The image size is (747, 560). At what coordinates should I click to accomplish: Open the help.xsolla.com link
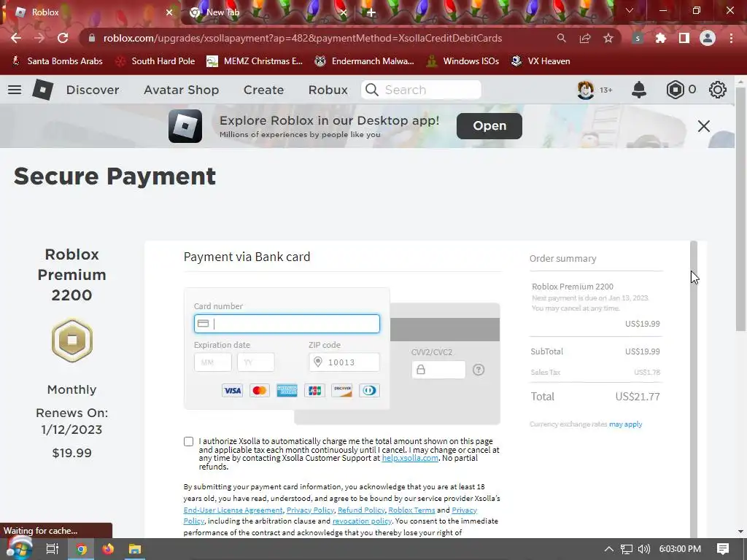[x=410, y=458]
